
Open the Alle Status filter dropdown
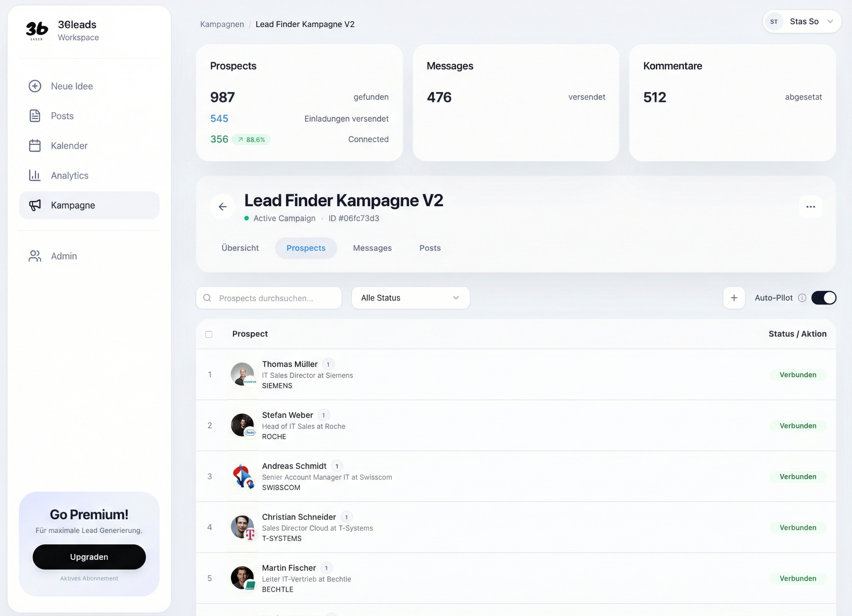tap(410, 298)
